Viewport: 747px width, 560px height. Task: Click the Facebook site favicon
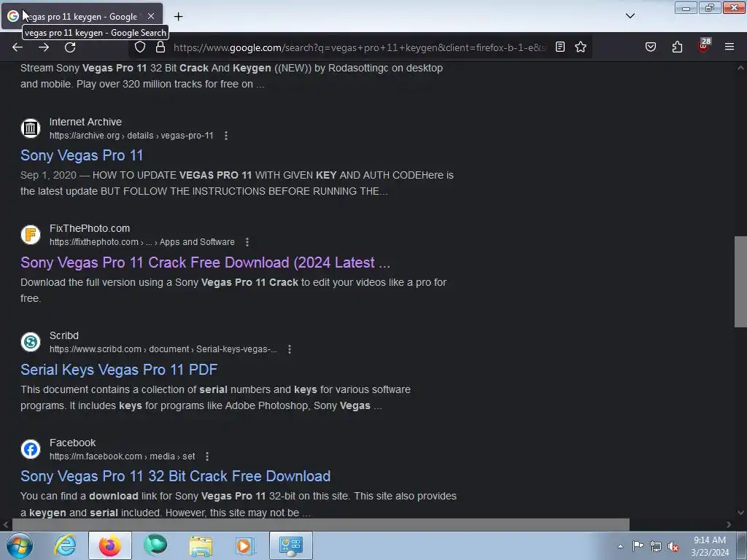coord(31,449)
